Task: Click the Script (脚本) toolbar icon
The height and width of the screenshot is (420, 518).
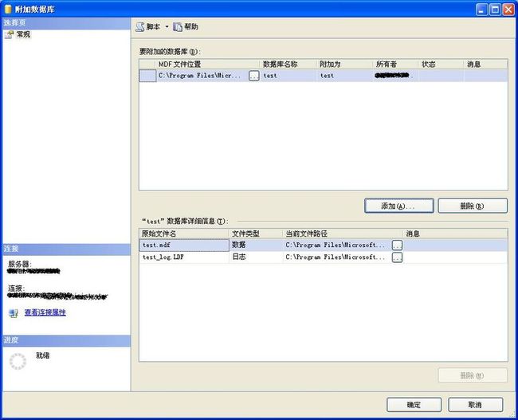Action: (140, 27)
